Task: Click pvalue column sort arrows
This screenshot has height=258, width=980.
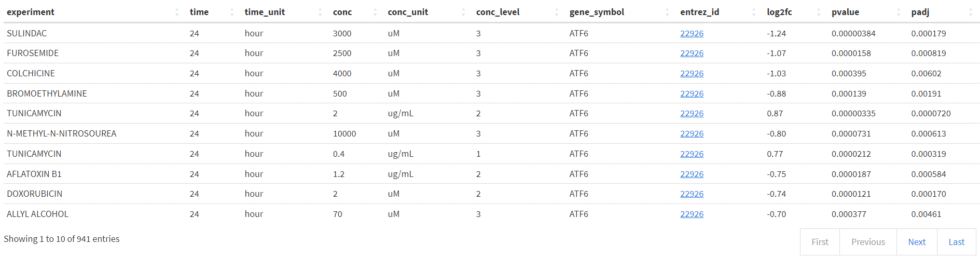Action: (x=899, y=12)
